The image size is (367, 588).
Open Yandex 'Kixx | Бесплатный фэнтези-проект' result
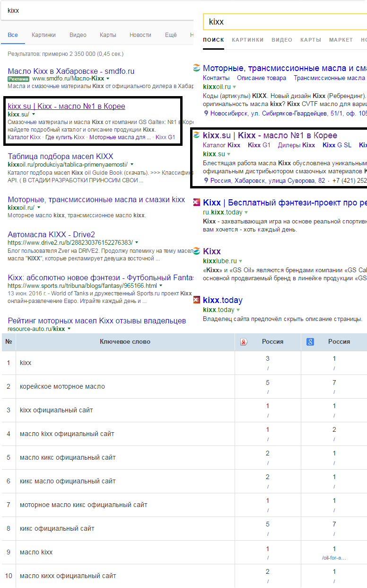pos(285,203)
